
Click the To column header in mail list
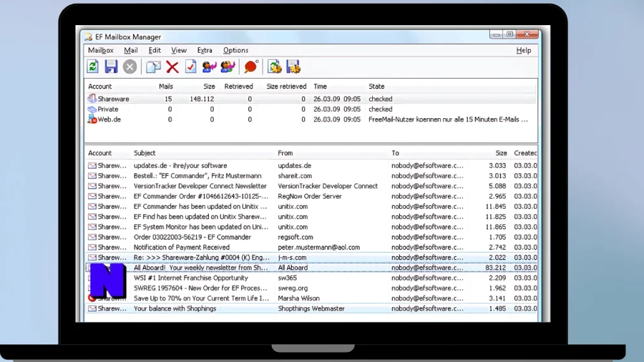395,153
